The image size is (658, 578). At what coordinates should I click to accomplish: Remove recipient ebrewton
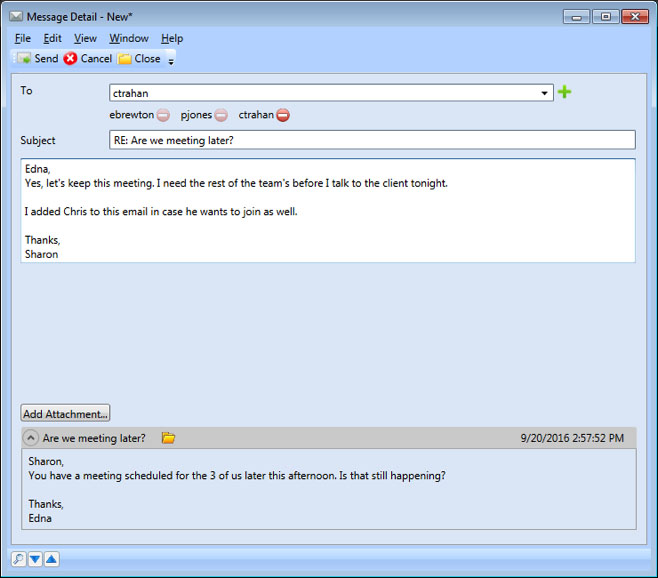[163, 115]
